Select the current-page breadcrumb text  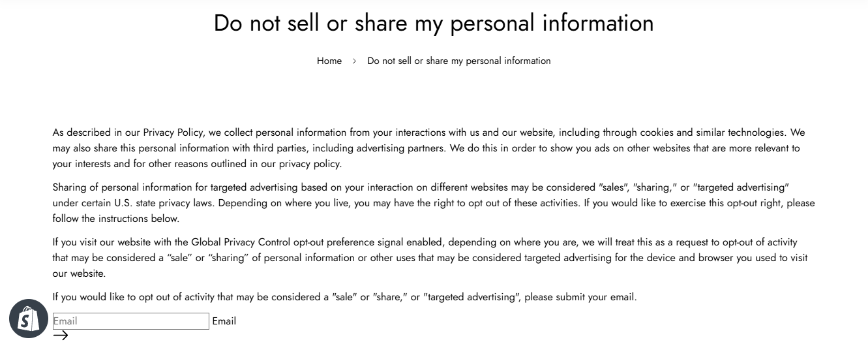[459, 61]
